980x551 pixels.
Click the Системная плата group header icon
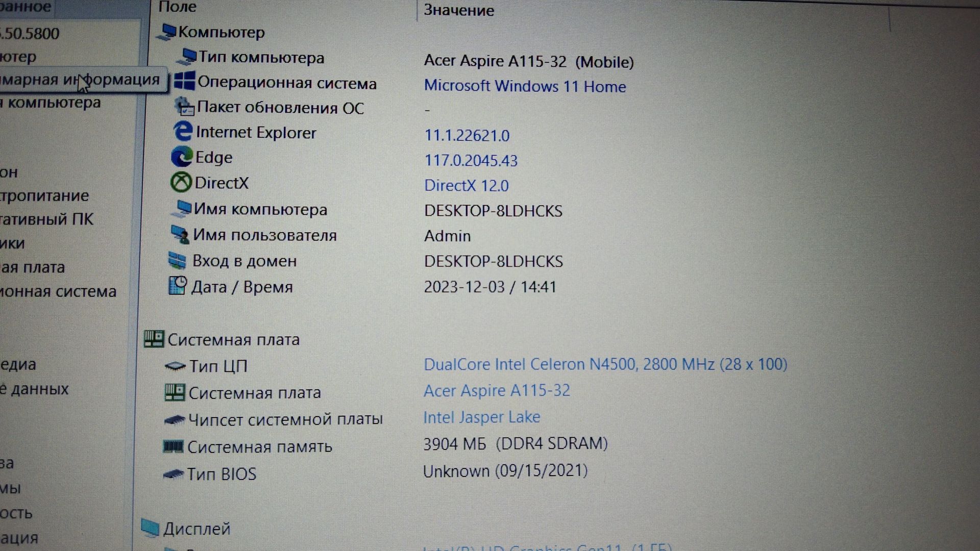[x=154, y=339]
